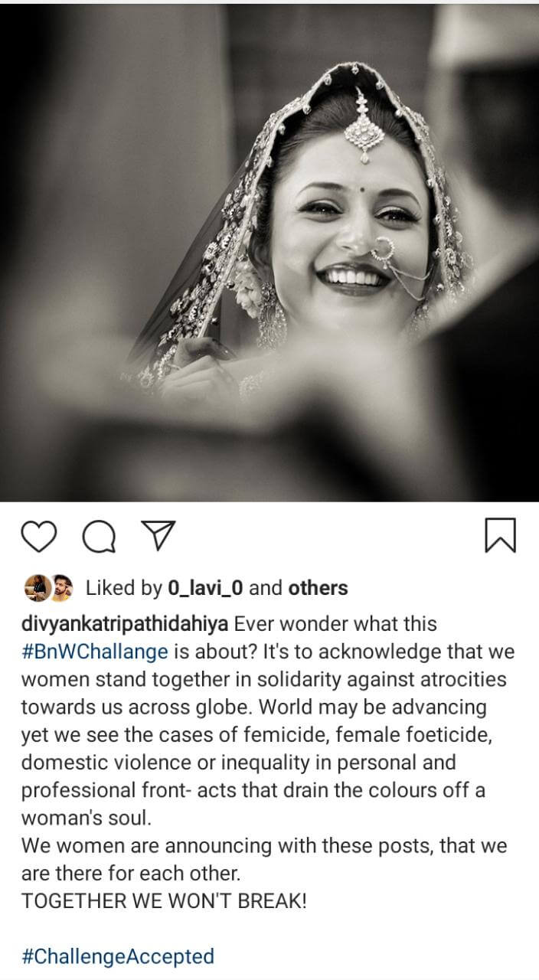The image size is (539, 980).
Task: Open the #ChallengeAccepted hashtag
Action: 118,955
